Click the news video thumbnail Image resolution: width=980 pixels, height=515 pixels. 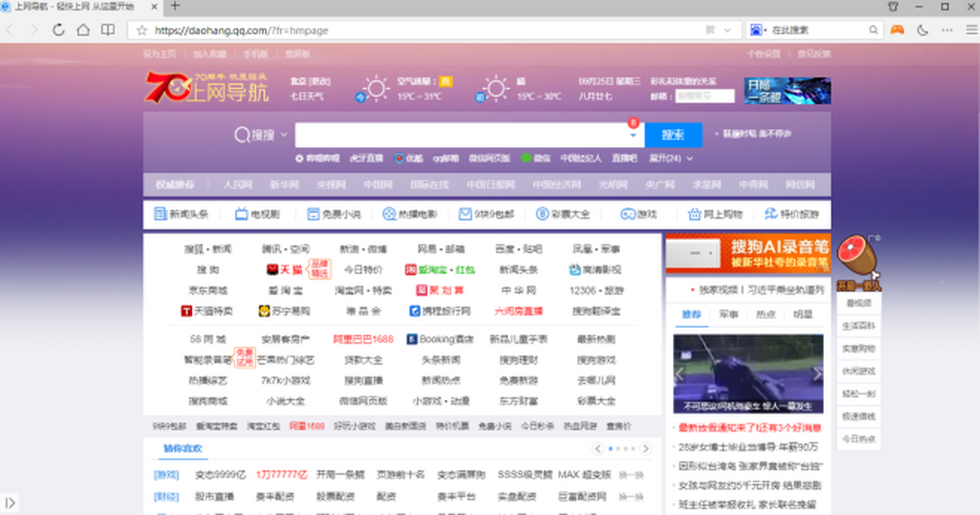point(748,374)
